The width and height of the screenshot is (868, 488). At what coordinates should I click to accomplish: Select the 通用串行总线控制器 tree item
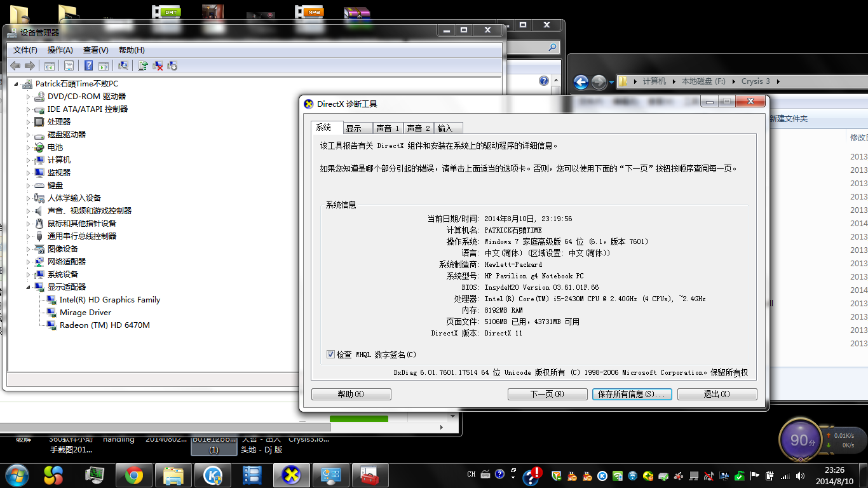[82, 236]
